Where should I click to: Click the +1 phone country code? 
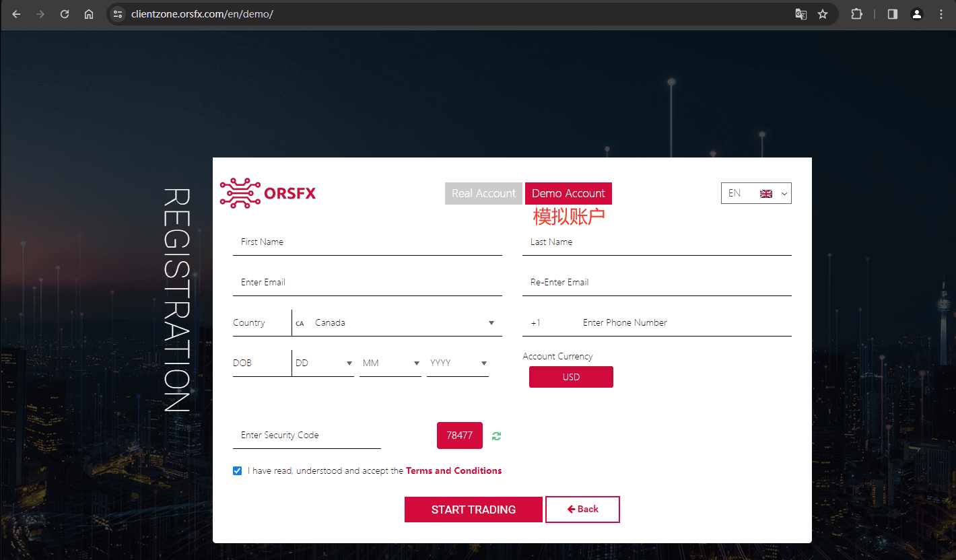click(x=535, y=323)
